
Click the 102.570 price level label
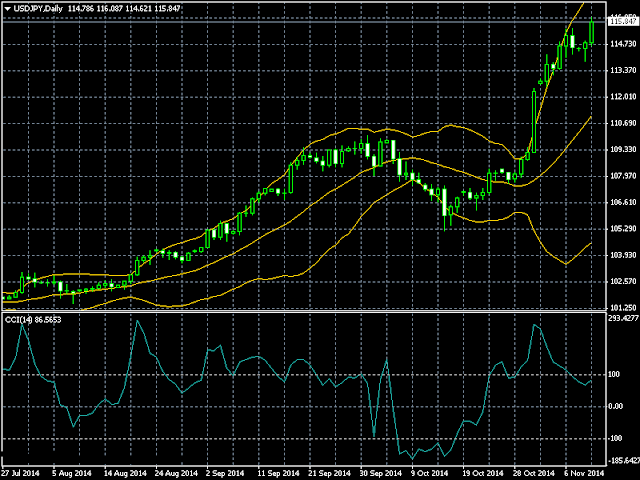click(623, 282)
